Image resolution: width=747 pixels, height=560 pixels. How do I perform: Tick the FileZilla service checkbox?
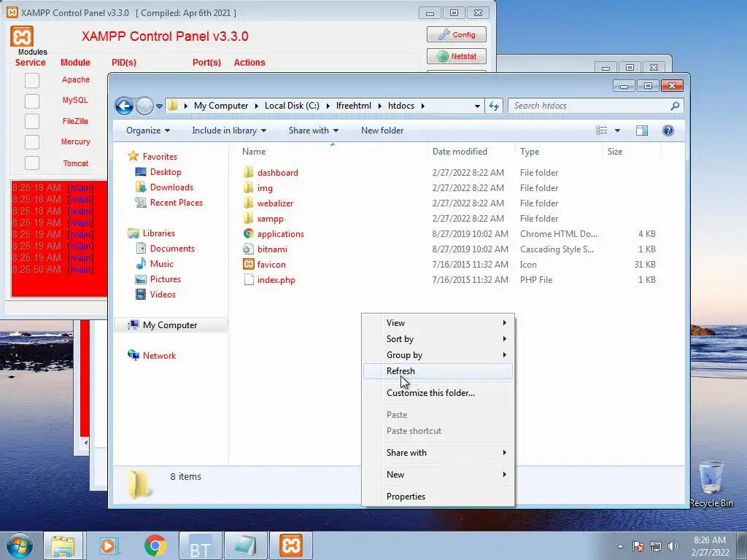pos(32,122)
